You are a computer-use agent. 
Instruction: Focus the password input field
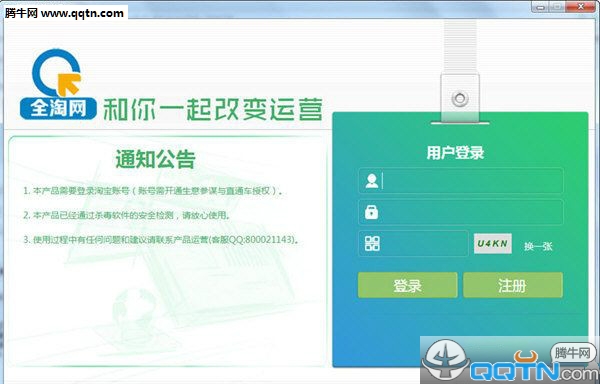461,212
